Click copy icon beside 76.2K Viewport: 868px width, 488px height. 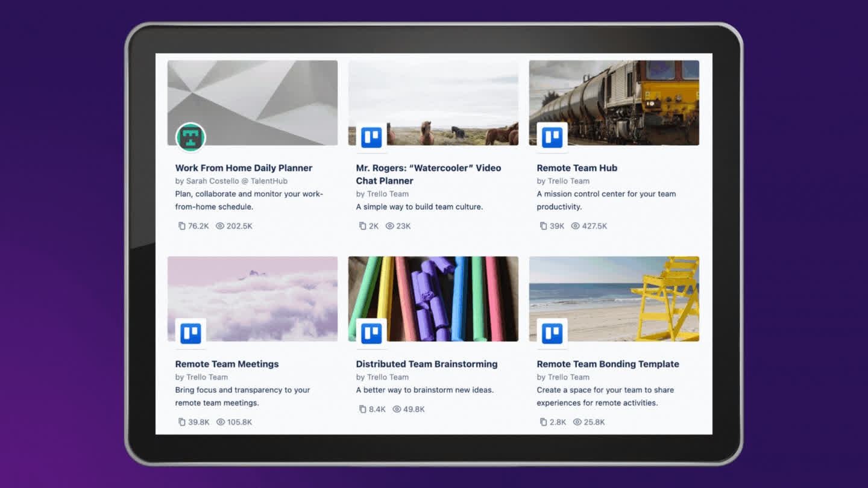tap(181, 226)
